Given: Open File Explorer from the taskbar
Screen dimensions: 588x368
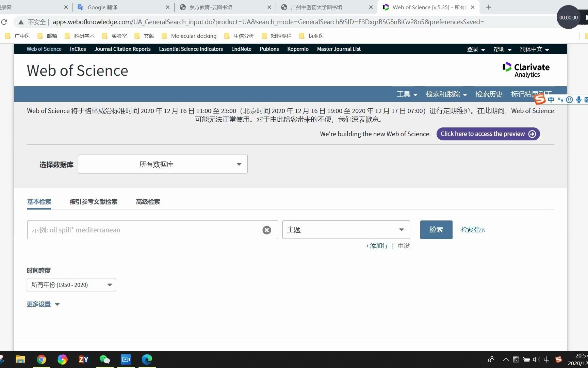Looking at the screenshot, I should click(x=20, y=359).
